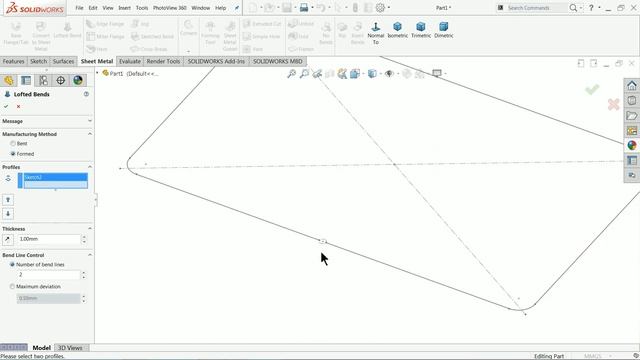The image size is (640, 360).
Task: Click the Search magnifier icon
Action: coord(573,8)
